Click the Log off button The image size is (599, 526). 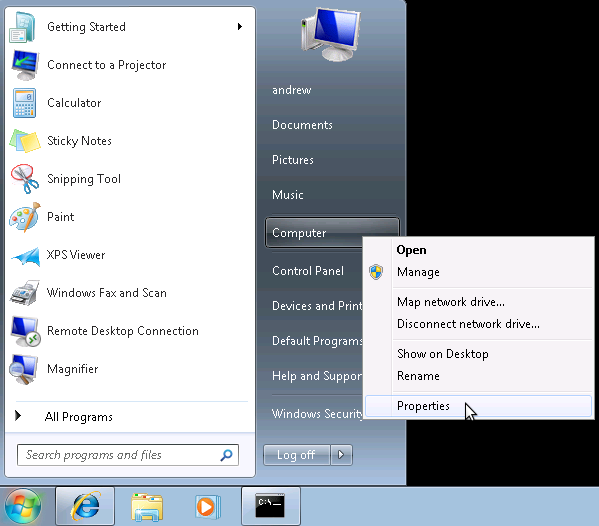coord(296,455)
